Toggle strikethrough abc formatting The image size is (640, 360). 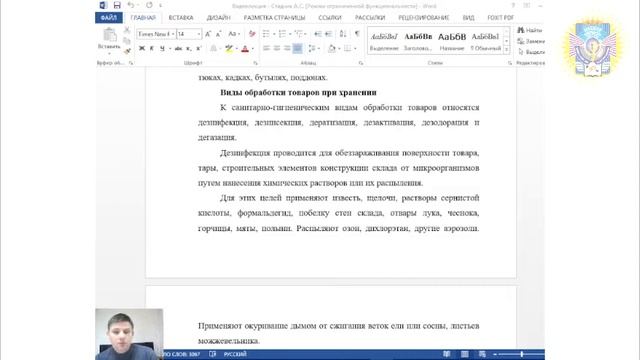pyautogui.click(x=178, y=49)
